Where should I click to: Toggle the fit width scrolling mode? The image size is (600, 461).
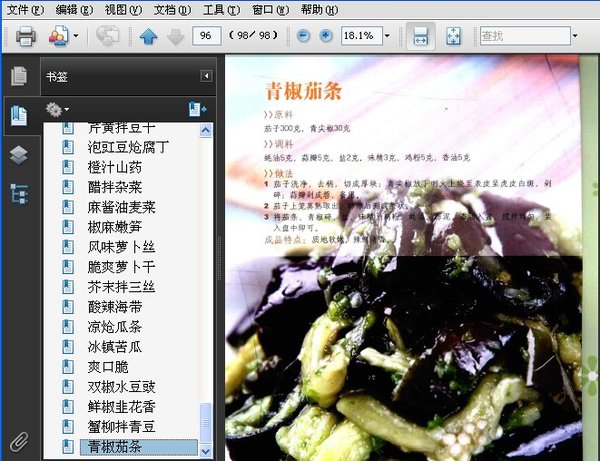tap(421, 36)
